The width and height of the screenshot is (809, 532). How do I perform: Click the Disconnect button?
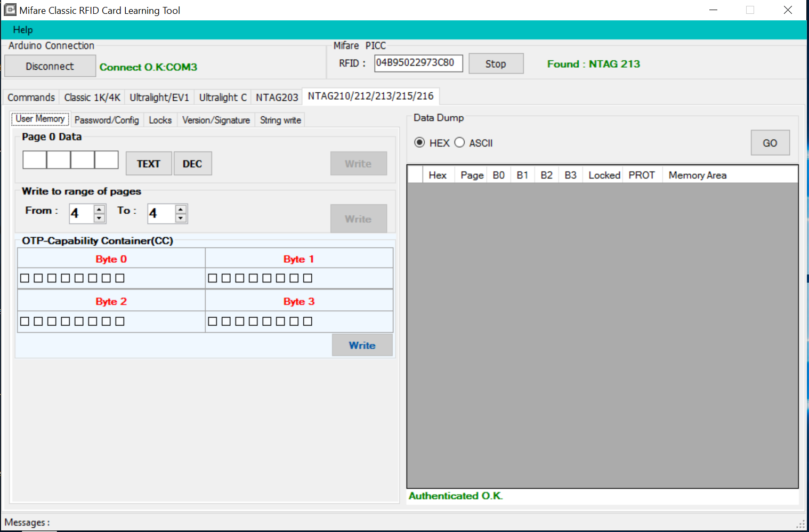(x=50, y=66)
